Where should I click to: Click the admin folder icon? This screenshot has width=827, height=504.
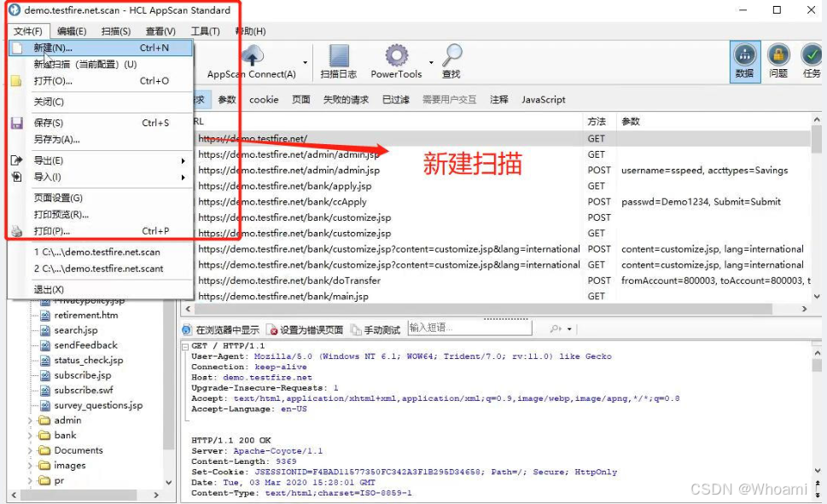click(45, 420)
